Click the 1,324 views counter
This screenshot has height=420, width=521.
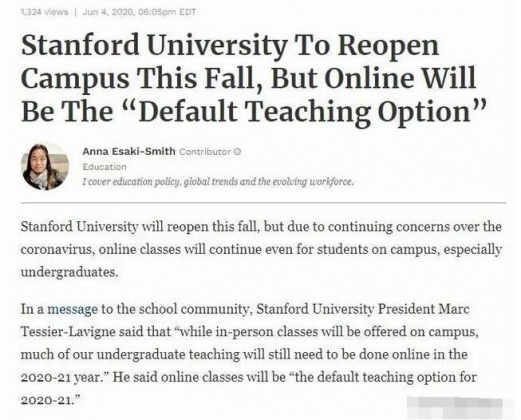44,12
